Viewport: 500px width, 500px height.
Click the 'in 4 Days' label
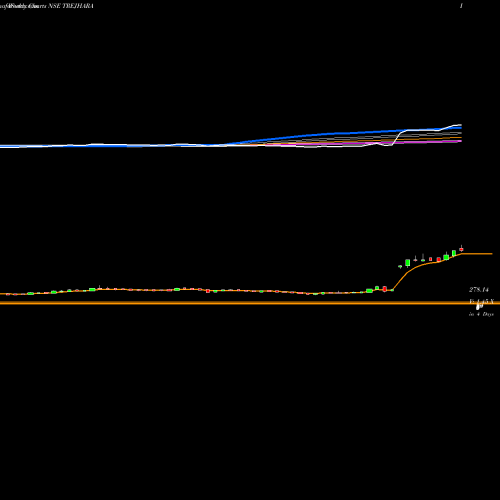pyautogui.click(x=481, y=314)
